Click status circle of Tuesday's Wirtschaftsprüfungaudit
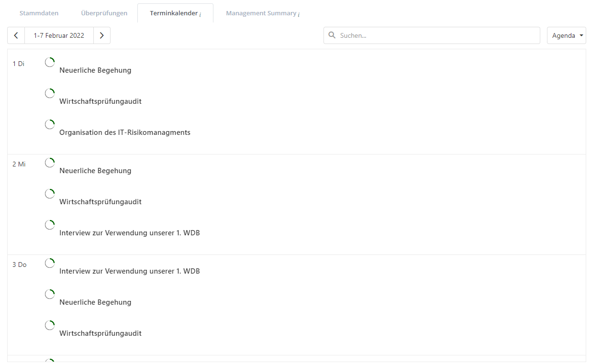The width and height of the screenshot is (591, 364). coord(50,93)
